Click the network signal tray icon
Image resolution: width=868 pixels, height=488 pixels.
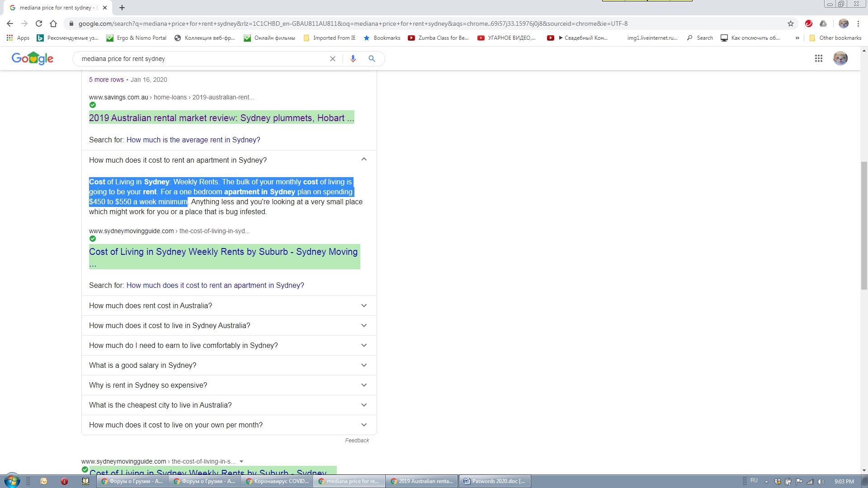pyautogui.click(x=810, y=481)
